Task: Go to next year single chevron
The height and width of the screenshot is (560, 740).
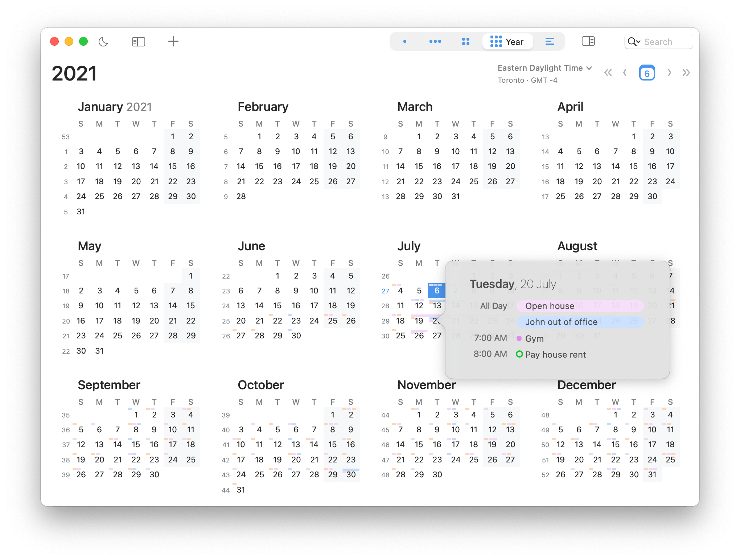Action: tap(669, 73)
